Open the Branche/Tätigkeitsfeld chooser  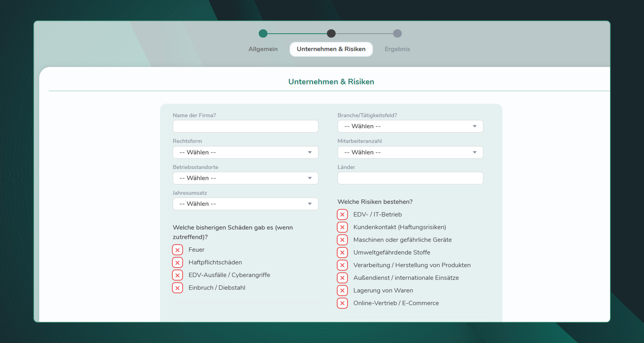410,126
